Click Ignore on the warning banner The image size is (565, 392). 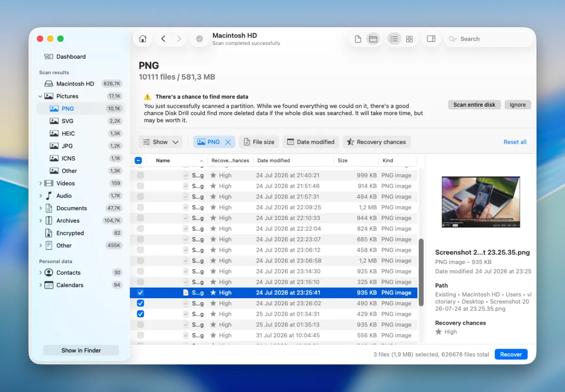pyautogui.click(x=517, y=105)
